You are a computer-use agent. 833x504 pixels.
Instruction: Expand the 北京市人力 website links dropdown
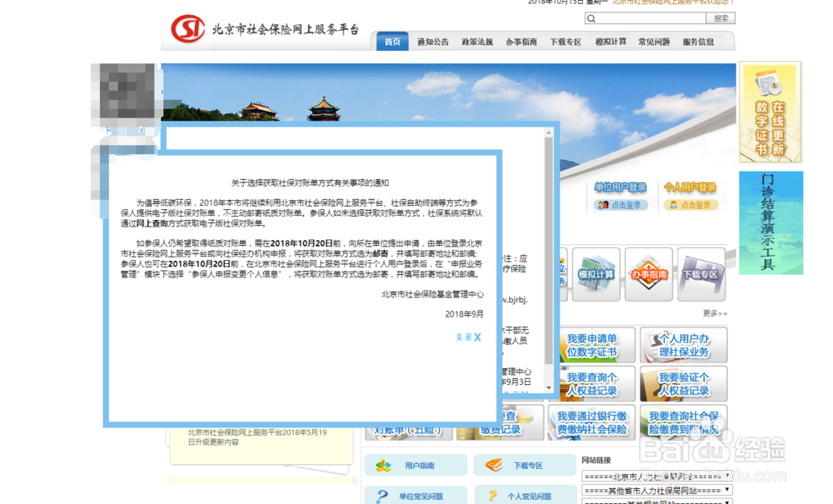click(657, 477)
